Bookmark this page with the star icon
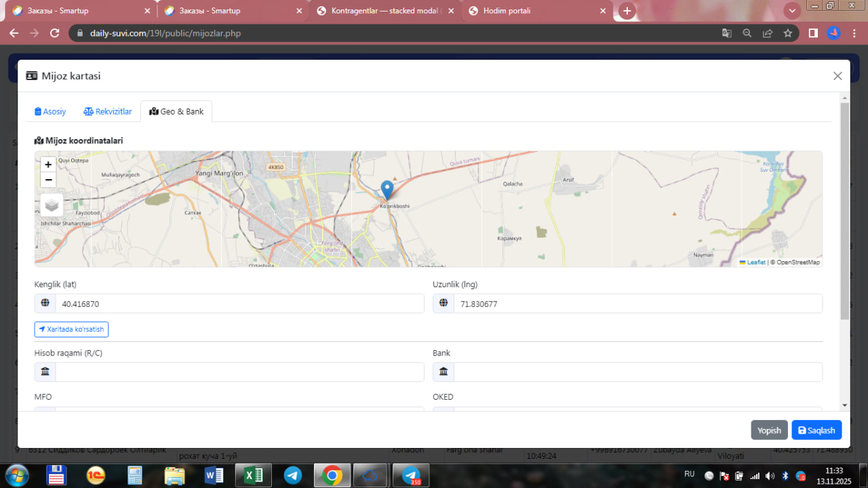 click(x=788, y=33)
